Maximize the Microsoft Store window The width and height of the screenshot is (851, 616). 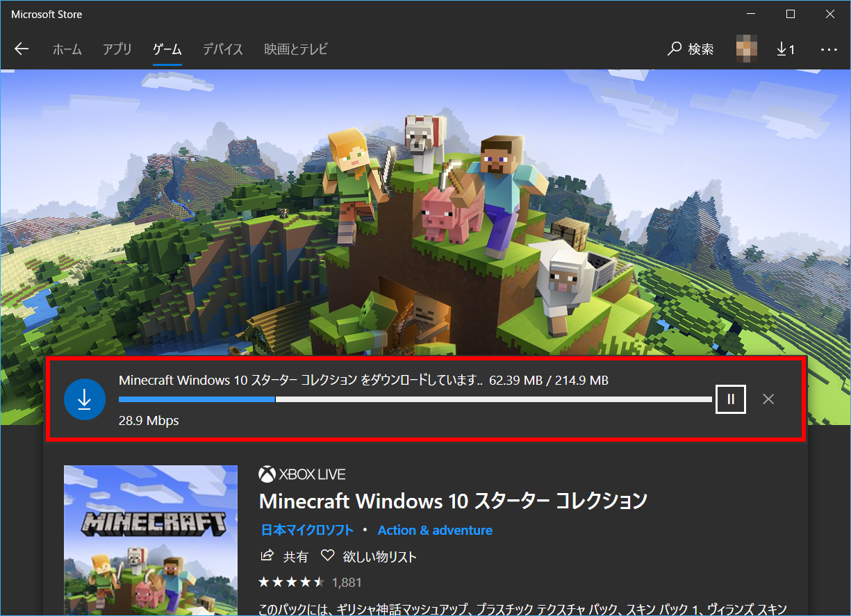click(x=791, y=14)
